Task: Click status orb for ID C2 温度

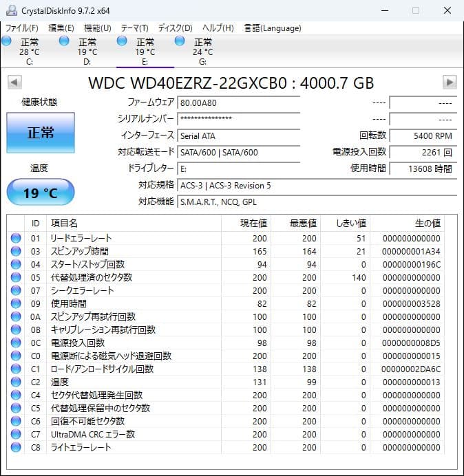Action: 16,382
